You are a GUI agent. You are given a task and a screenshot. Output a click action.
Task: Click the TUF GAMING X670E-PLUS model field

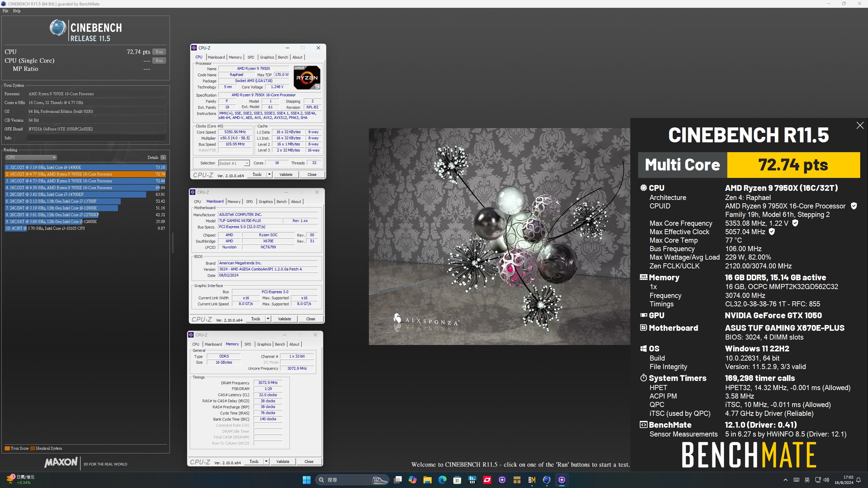pos(250,221)
